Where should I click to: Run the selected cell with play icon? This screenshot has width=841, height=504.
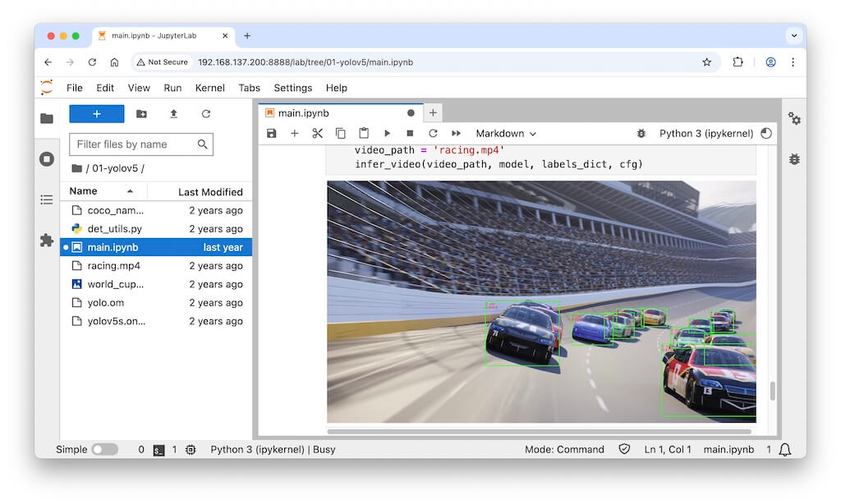tap(387, 133)
